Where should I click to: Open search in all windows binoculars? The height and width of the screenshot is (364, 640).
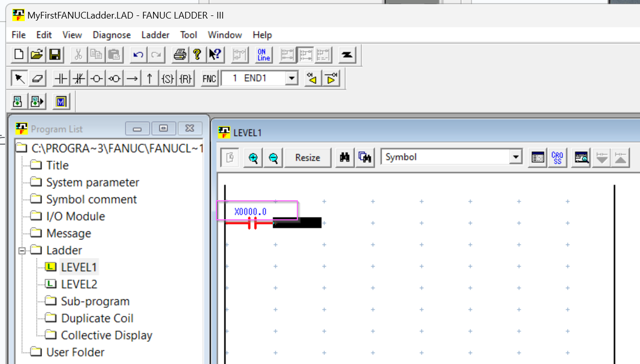pos(365,158)
